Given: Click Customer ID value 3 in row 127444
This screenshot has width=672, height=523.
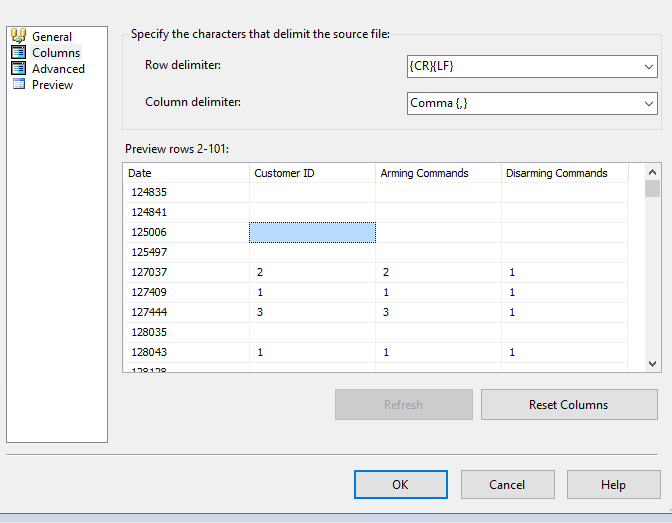Looking at the screenshot, I should pos(312,313).
